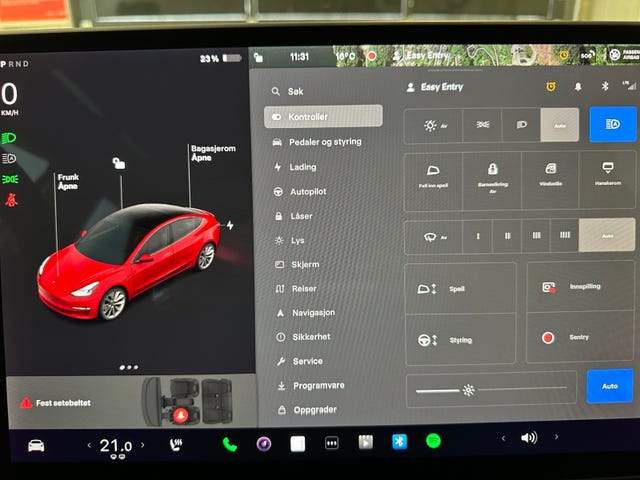Open SOS icon in top bar
Image resolution: width=640 pixels, height=480 pixels.
(x=587, y=55)
